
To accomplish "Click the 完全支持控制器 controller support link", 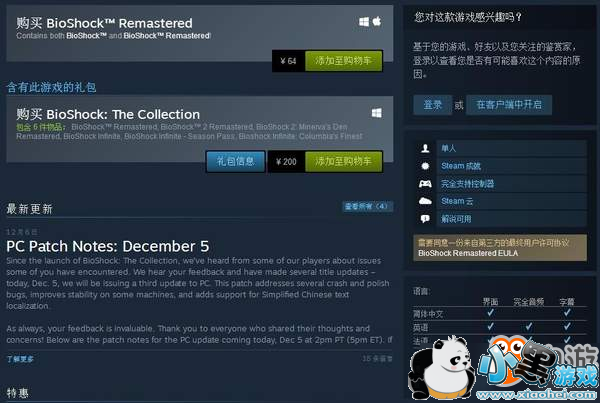I will (x=468, y=184).
